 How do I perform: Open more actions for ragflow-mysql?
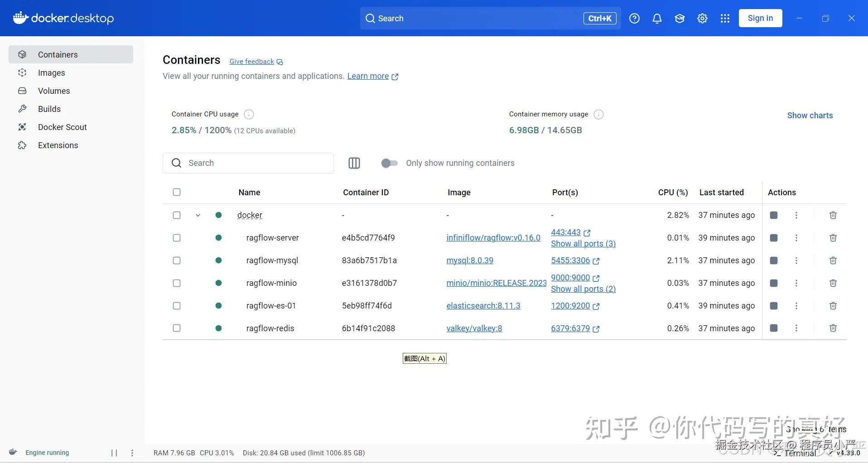point(796,260)
